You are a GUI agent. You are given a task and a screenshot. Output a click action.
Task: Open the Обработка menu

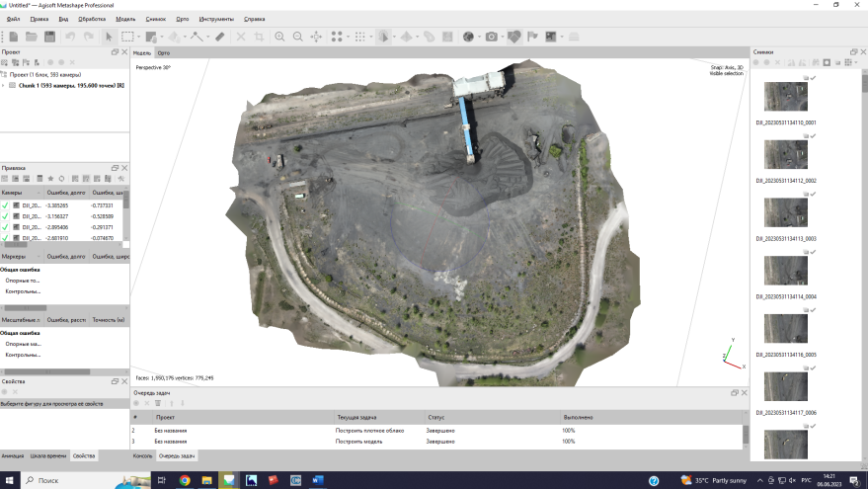click(92, 19)
